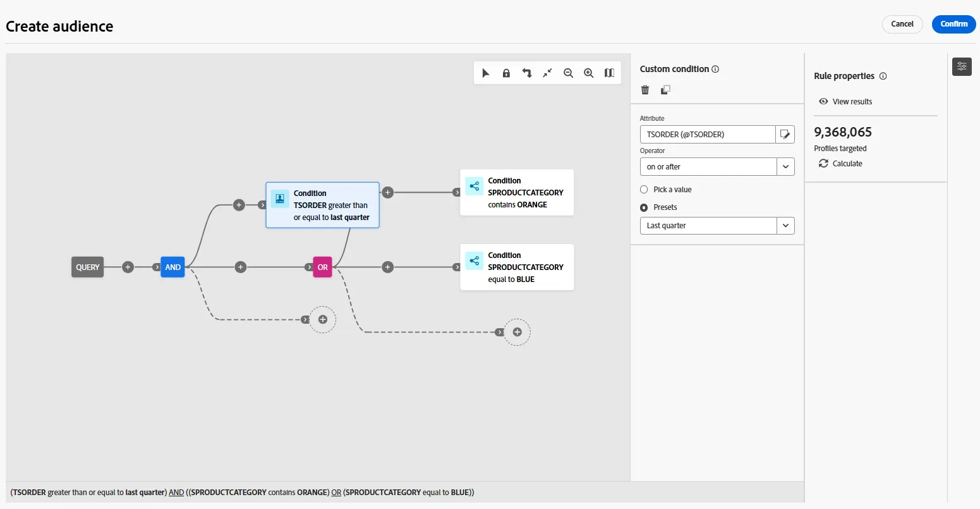The height and width of the screenshot is (509, 980).
Task: Click the TSORDER (@TSORDER) attribute field
Action: 708,134
